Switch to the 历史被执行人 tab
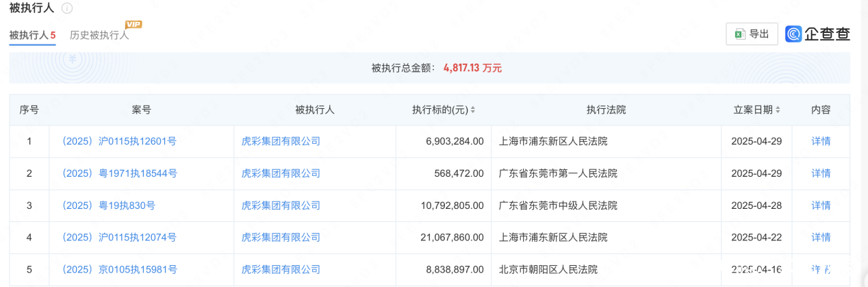The height and width of the screenshot is (287, 868). pos(99,35)
